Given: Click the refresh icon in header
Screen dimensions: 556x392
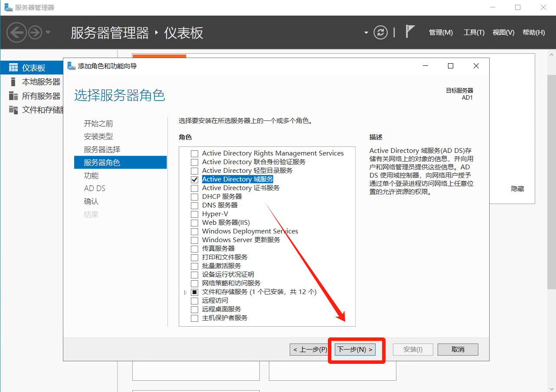Looking at the screenshot, I should tap(380, 32).
